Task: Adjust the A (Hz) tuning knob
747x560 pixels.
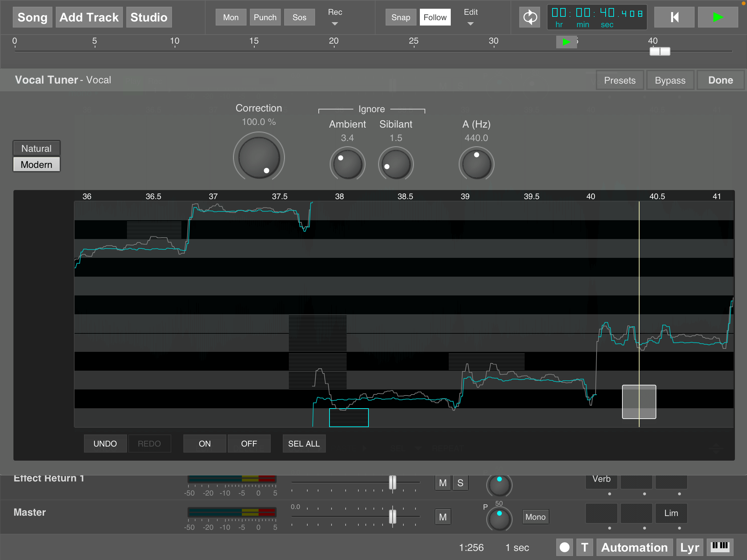Action: coord(476,164)
